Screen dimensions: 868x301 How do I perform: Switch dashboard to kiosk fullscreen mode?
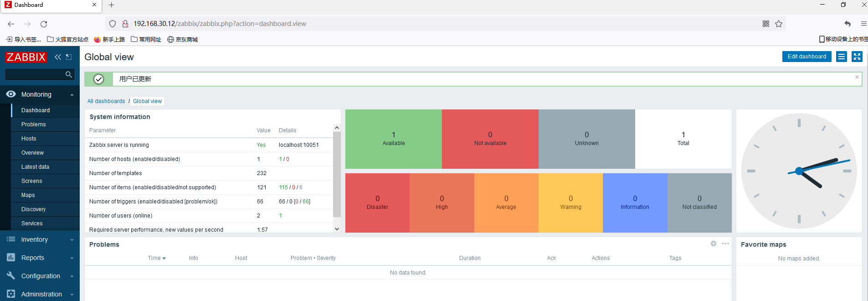(857, 57)
